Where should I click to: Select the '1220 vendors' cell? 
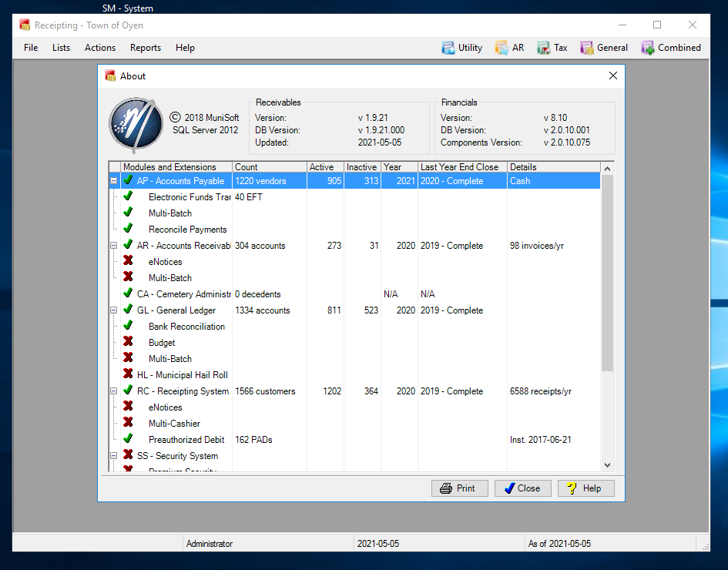[x=270, y=181]
